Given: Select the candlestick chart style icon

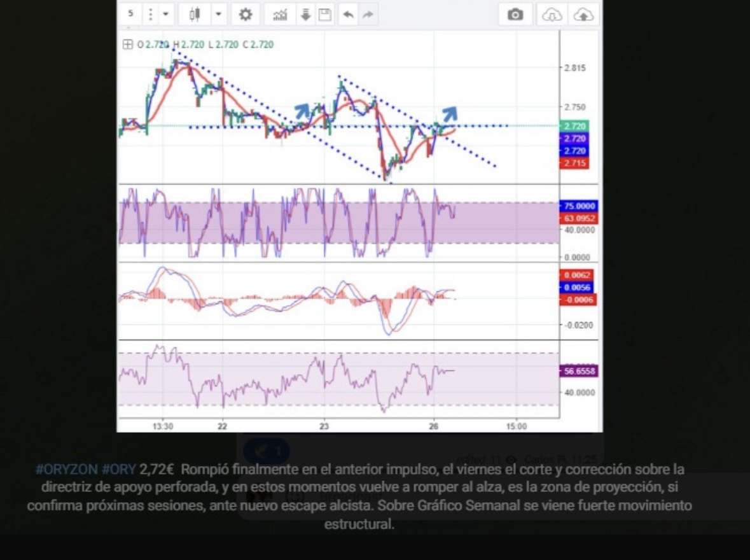Looking at the screenshot, I should tap(195, 15).
